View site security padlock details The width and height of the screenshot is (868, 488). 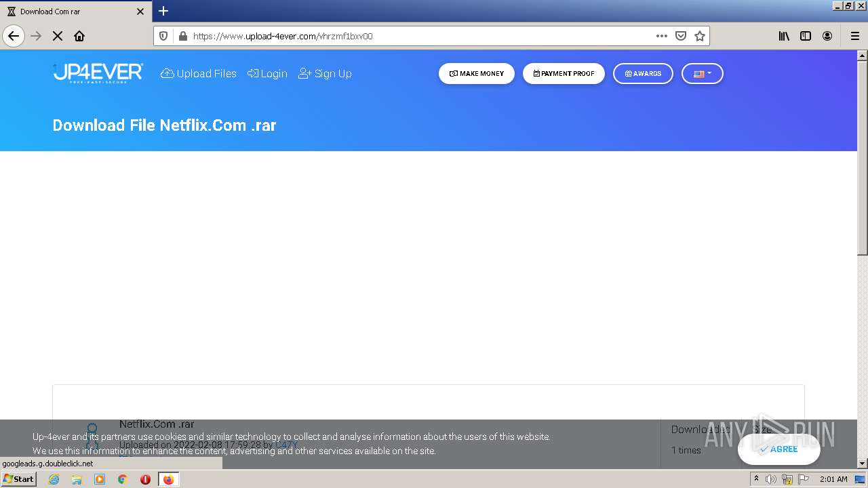pyautogui.click(x=182, y=36)
